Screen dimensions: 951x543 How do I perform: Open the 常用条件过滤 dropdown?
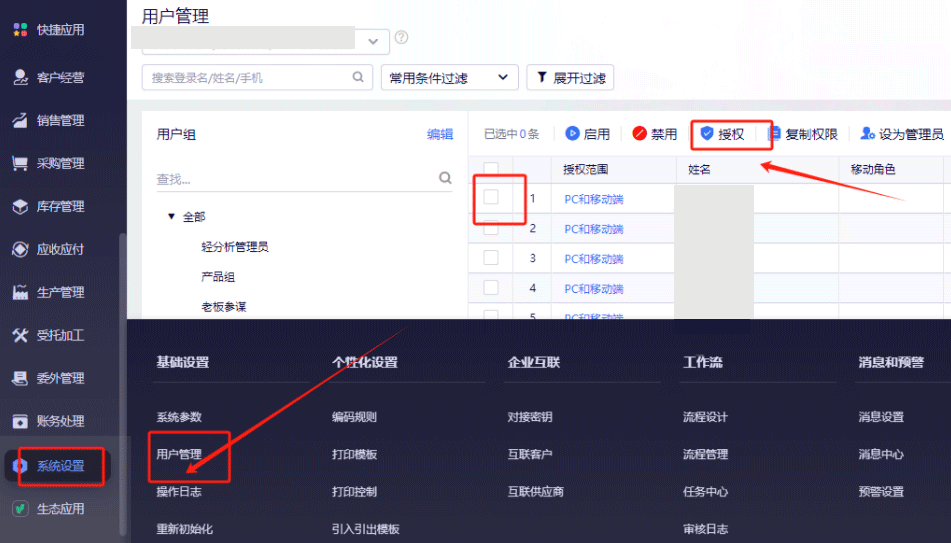point(449,78)
